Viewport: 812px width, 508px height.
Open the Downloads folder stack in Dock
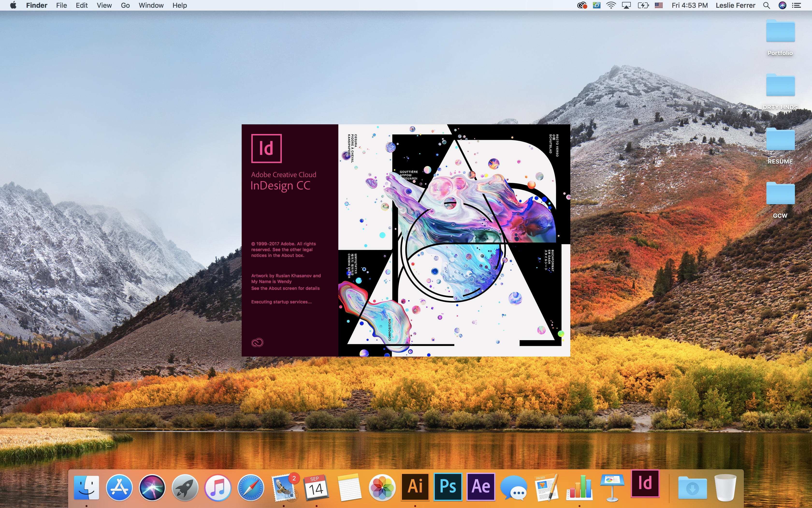pos(693,487)
